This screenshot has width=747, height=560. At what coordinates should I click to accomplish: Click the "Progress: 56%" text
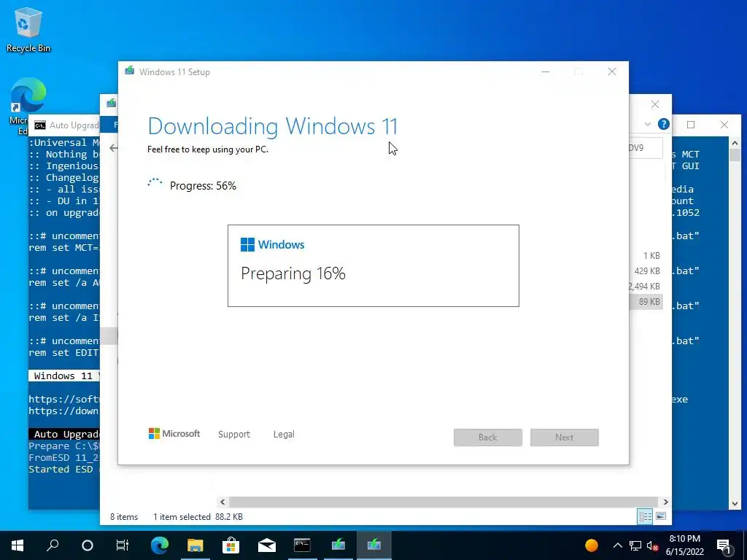coord(203,186)
